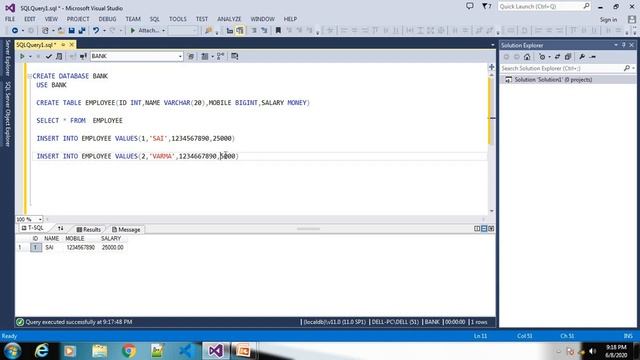Click the Find in Files toolbar icon

[209, 31]
